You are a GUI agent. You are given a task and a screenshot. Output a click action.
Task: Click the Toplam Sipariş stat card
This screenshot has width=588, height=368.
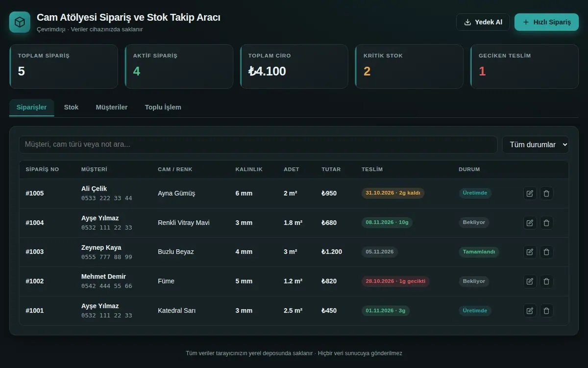click(64, 67)
